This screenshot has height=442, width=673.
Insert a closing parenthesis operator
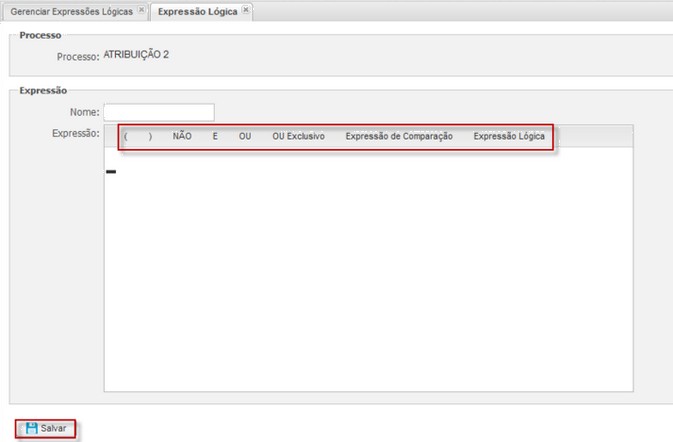pos(150,136)
